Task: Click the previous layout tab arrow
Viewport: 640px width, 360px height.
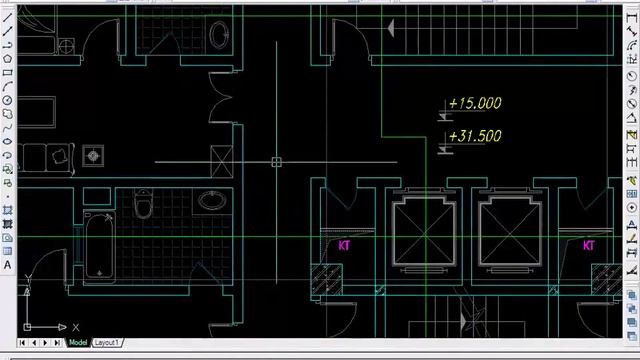Action: point(34,342)
